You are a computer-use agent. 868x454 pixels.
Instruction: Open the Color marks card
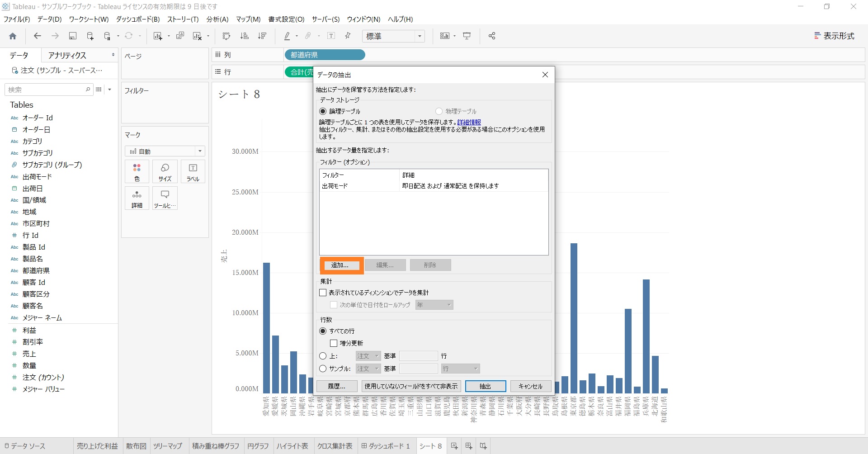coord(137,172)
